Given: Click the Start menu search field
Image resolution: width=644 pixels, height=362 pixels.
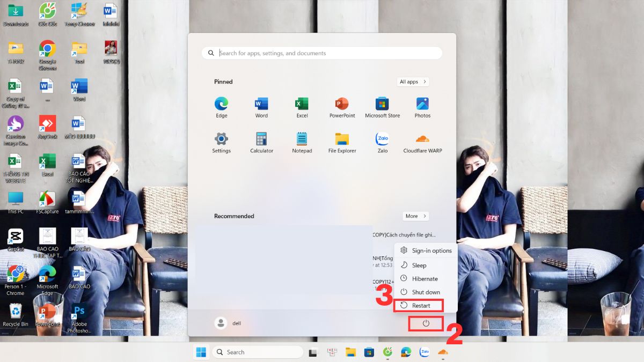Looking at the screenshot, I should pos(322,53).
